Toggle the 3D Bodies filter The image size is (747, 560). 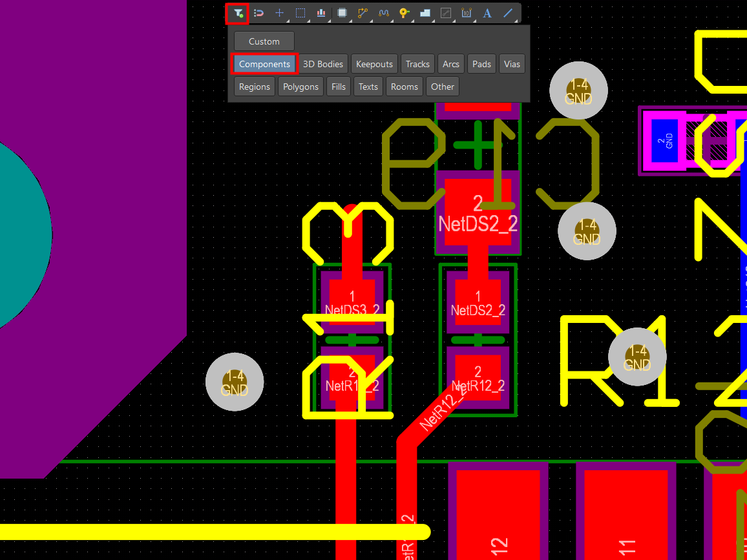point(323,64)
